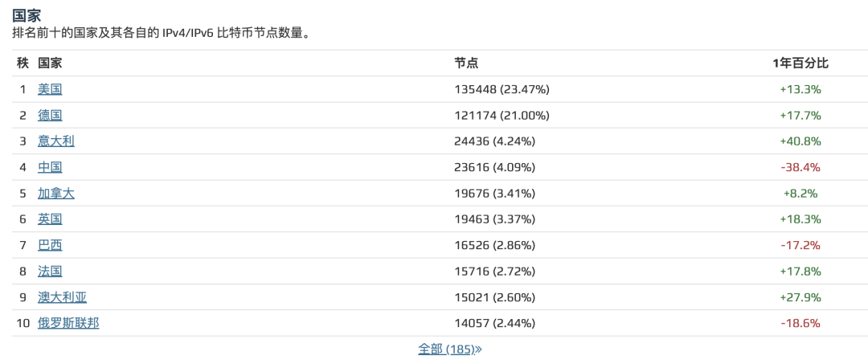The image size is (868, 364).
Task: Open the 德国 country link
Action: point(50,115)
